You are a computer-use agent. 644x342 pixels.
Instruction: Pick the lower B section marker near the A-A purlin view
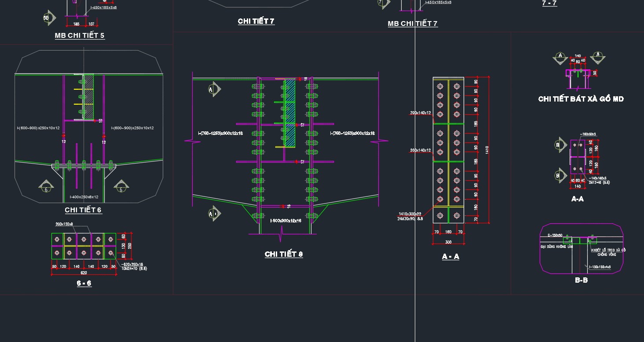point(560,175)
